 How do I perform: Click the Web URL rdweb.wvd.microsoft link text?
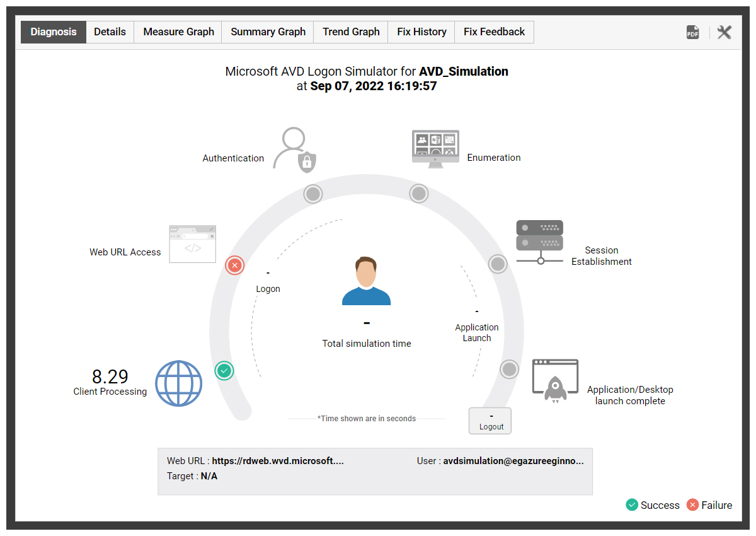click(x=278, y=461)
